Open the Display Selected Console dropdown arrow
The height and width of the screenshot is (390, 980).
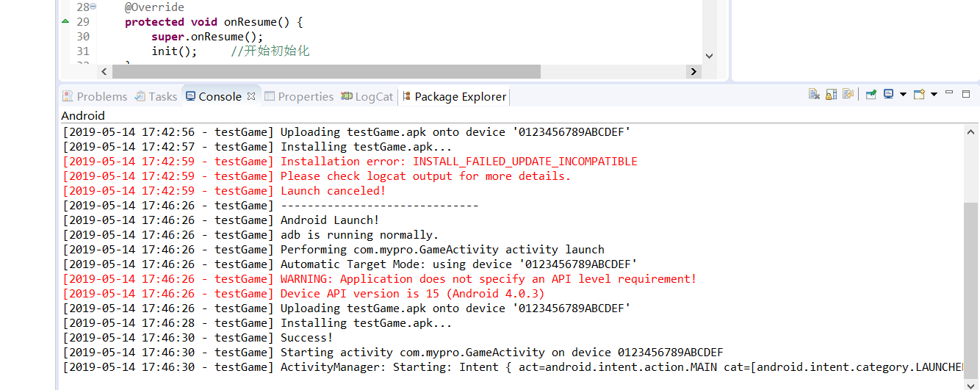tap(903, 94)
